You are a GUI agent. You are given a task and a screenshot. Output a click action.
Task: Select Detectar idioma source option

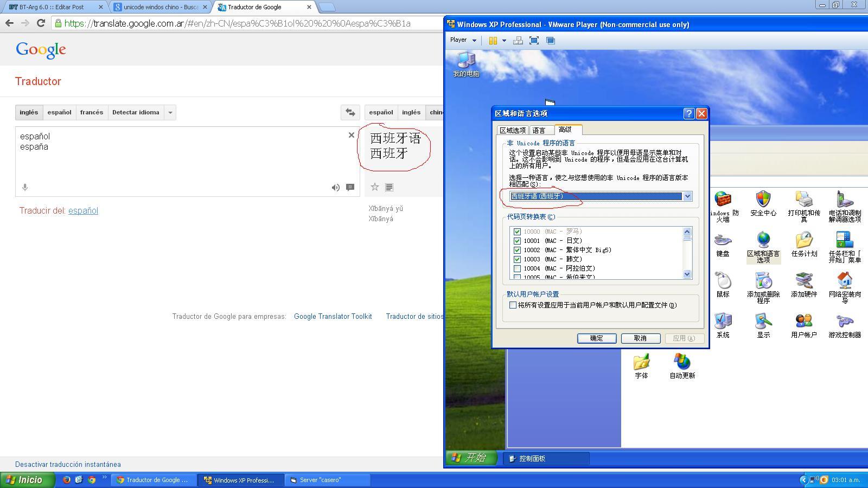136,112
